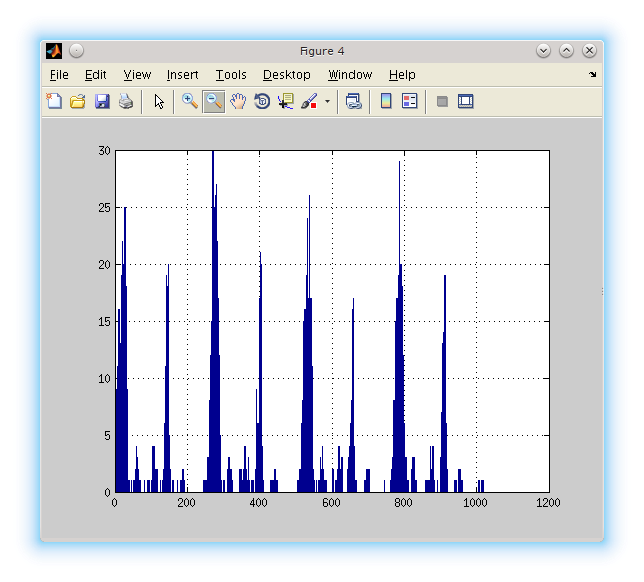644x582 pixels.
Task: Click the Show Plot Tools and Dock icon
Action: [x=465, y=101]
